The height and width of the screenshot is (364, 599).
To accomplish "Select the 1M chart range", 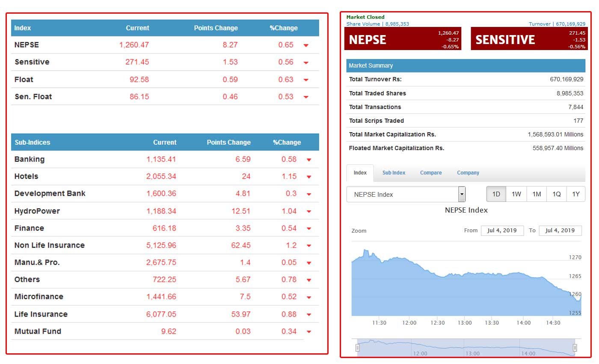I will coord(537,194).
